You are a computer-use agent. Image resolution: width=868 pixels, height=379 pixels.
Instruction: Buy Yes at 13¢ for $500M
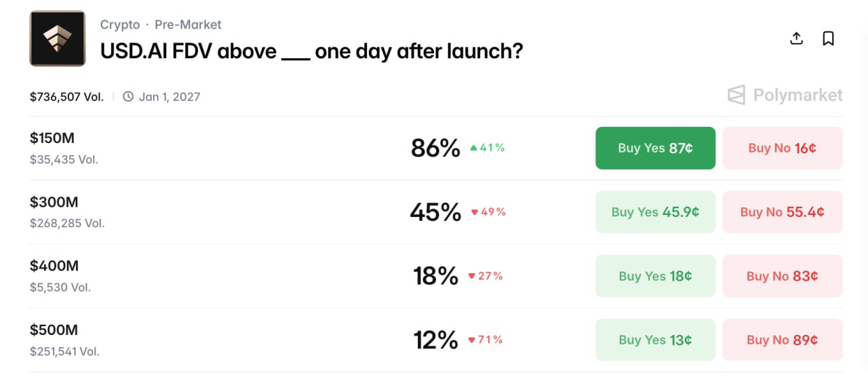[655, 340]
